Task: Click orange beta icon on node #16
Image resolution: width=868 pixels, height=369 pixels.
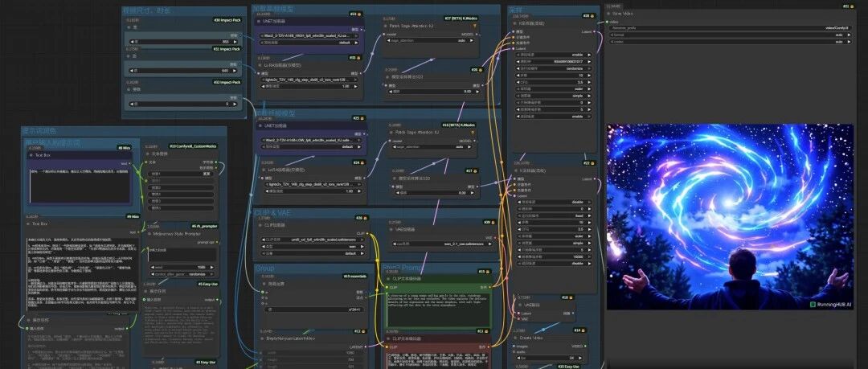Action: (x=473, y=133)
